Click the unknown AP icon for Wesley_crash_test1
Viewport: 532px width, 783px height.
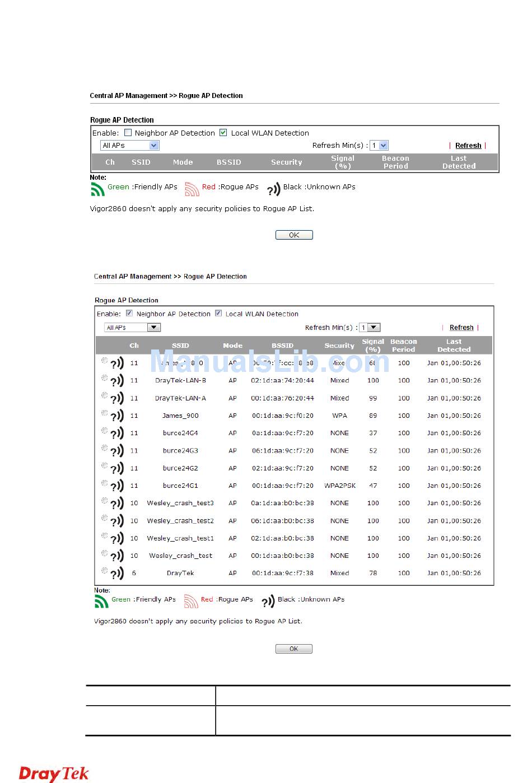click(117, 539)
